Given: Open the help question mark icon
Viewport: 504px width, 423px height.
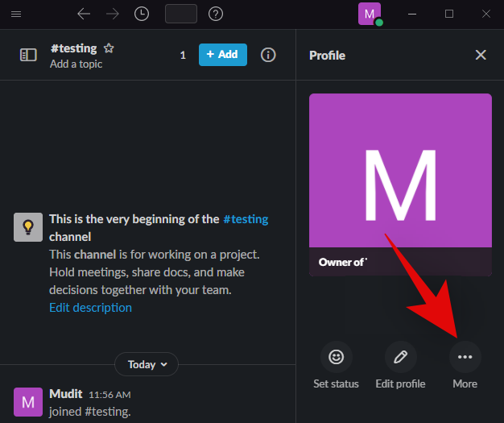Looking at the screenshot, I should pyautogui.click(x=215, y=14).
